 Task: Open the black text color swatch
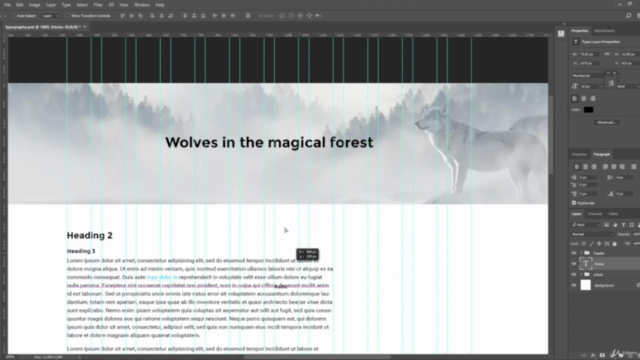588,110
